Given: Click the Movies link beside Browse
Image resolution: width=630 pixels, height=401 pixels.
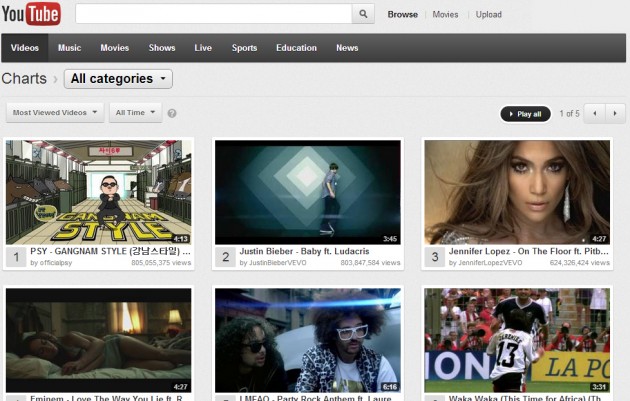Looking at the screenshot, I should pyautogui.click(x=445, y=14).
